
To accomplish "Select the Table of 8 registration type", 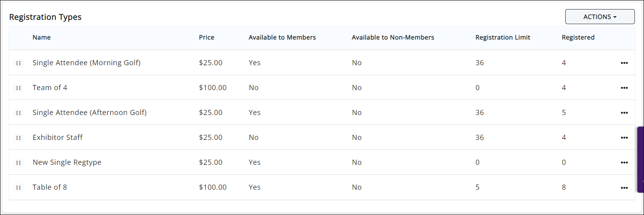I will tap(49, 187).
